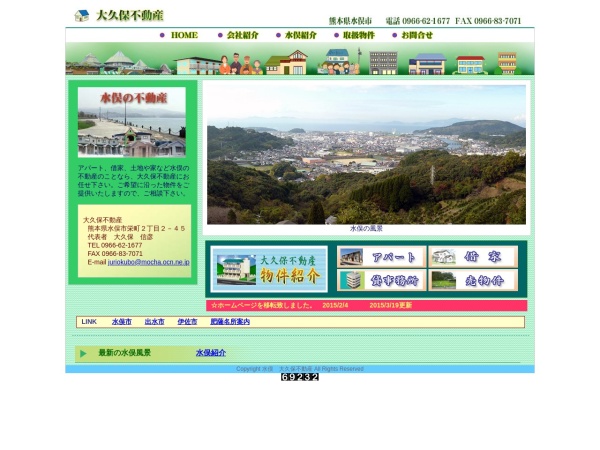Select the 売物件 property button

473,280
